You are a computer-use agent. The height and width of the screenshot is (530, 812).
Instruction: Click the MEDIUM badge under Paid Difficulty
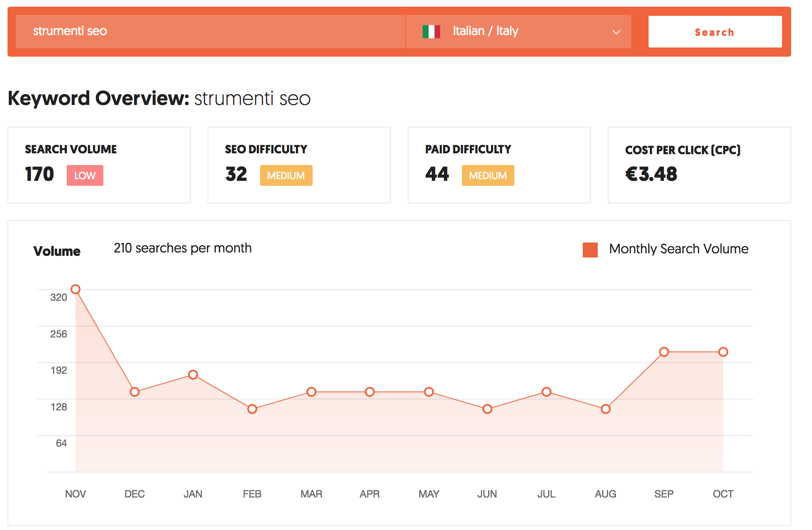[488, 175]
